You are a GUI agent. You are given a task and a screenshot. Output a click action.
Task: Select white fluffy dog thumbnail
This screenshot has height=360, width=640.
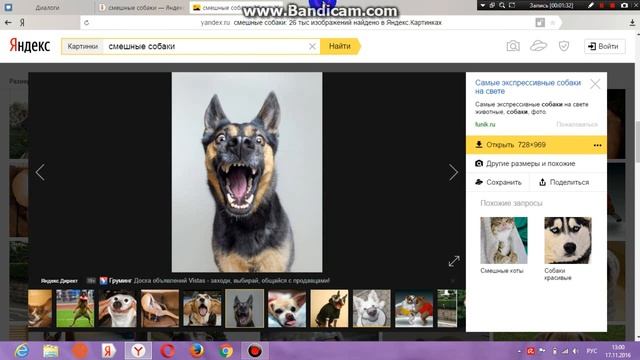point(372,309)
